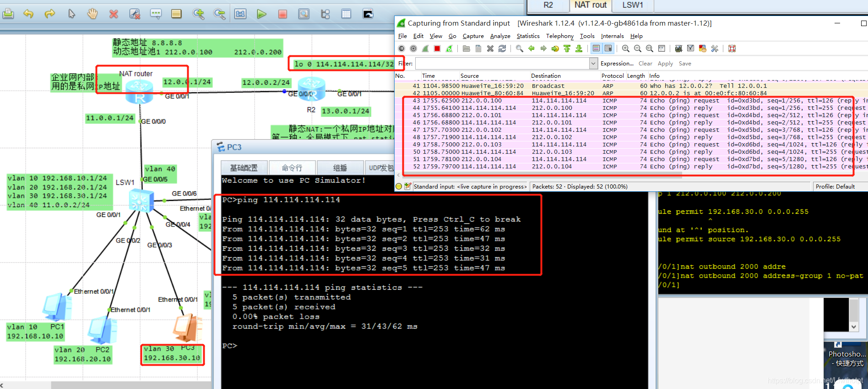The image size is (868, 389).
Task: Open Wireshark help lifebuoy icon
Action: (x=732, y=49)
